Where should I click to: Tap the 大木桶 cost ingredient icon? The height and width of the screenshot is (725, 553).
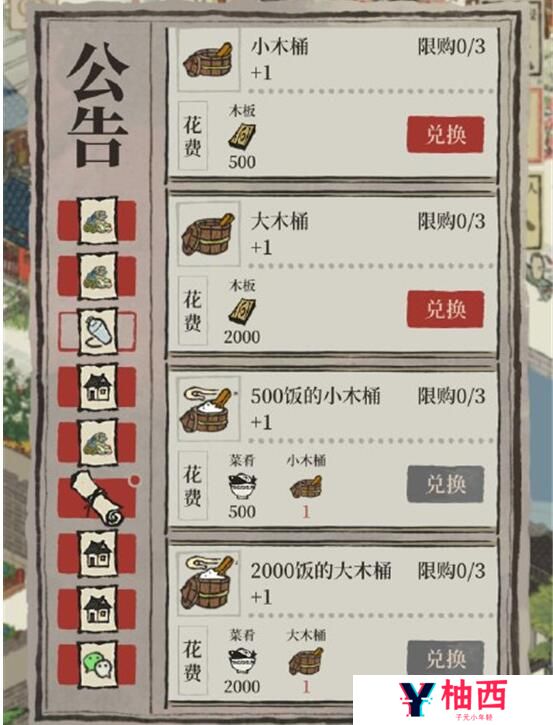306,661
